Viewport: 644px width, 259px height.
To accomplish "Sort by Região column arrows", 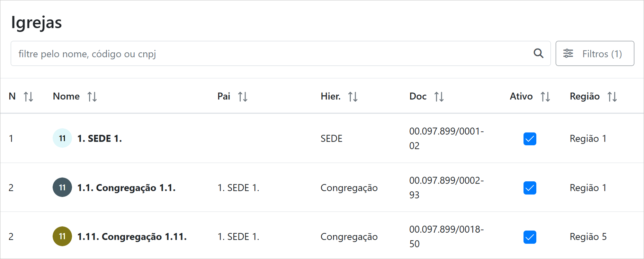I will click(x=612, y=96).
